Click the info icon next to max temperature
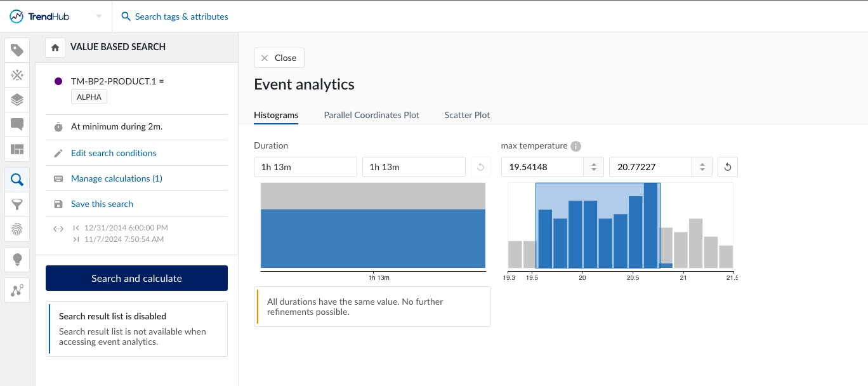Screen dimensions: 868x386 coord(575,146)
